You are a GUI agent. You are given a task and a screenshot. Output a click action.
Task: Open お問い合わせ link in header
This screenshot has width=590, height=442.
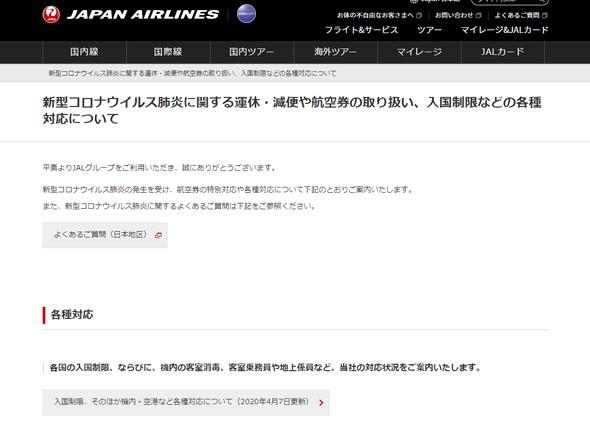454,15
